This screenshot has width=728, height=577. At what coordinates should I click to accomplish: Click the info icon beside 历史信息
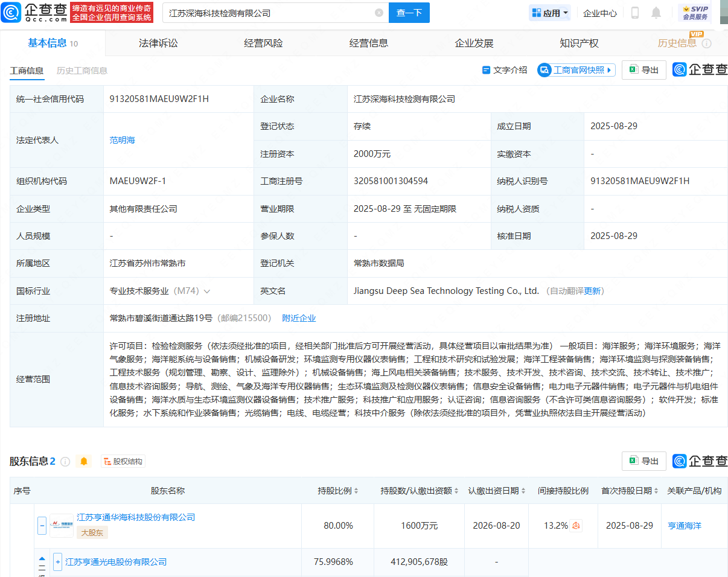pyautogui.click(x=706, y=43)
